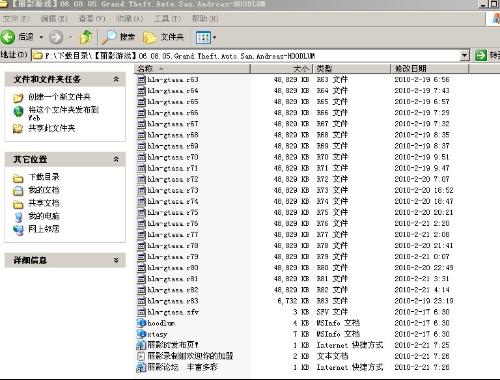Open the 查看(V) menu
This screenshot has width=500, height=380.
[92, 19]
